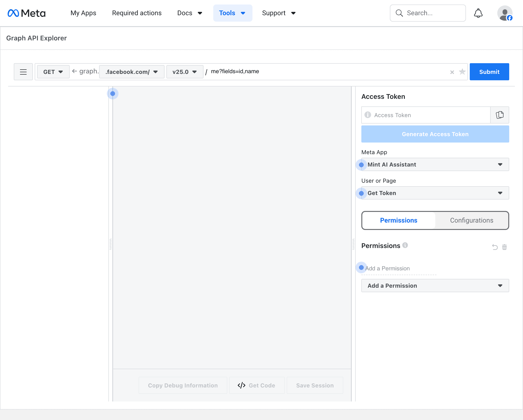523x420 pixels.
Task: Favorite the query with the star icon
Action: (462, 72)
